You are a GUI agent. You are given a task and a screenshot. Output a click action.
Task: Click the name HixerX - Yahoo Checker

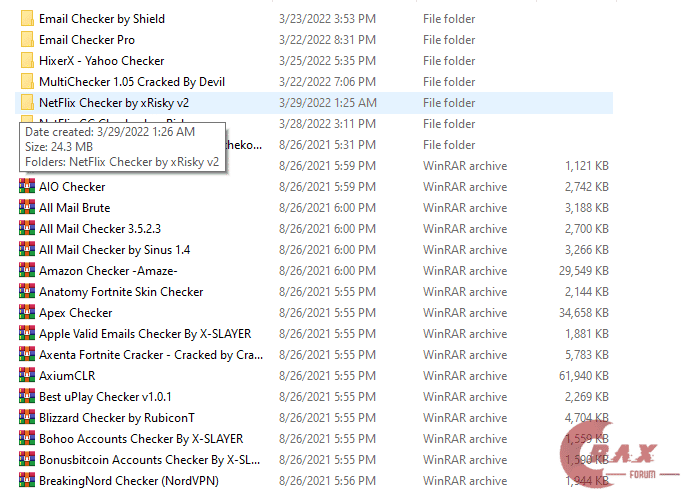(x=102, y=61)
